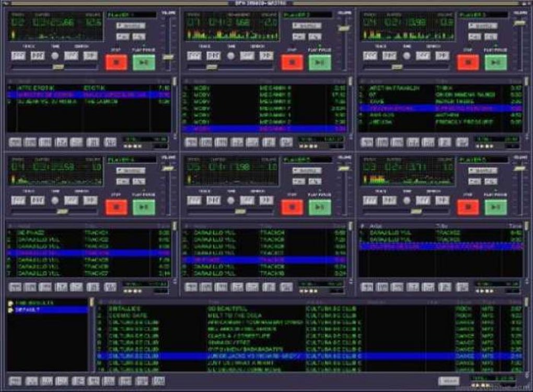
Task: Stop playback on Player 6
Action: click(x=468, y=207)
